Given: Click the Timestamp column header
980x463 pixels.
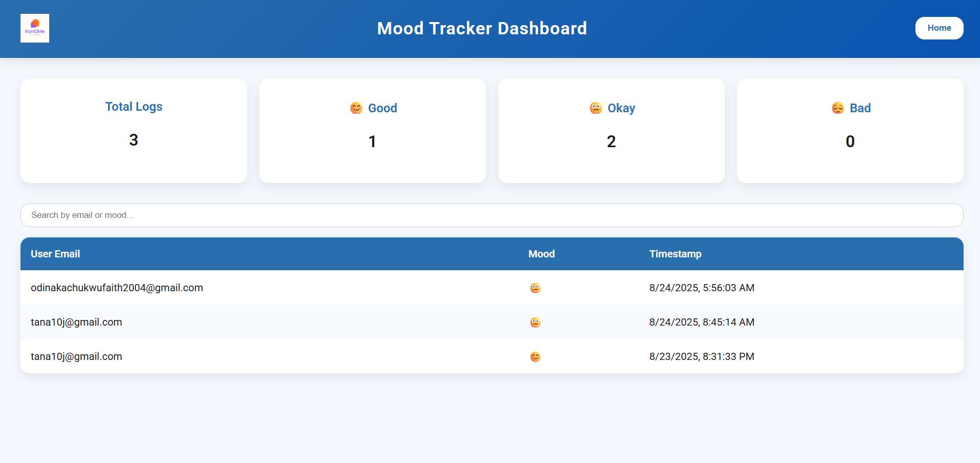Looking at the screenshot, I should click(x=675, y=254).
